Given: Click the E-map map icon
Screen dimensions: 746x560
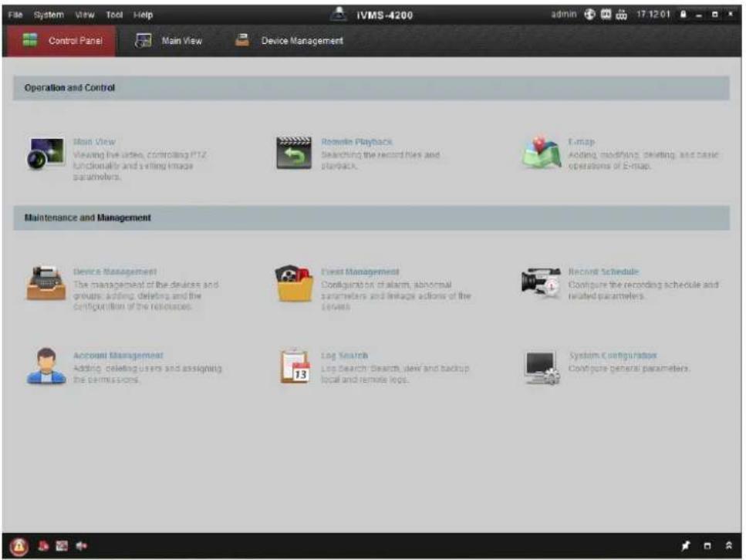Looking at the screenshot, I should [x=542, y=153].
